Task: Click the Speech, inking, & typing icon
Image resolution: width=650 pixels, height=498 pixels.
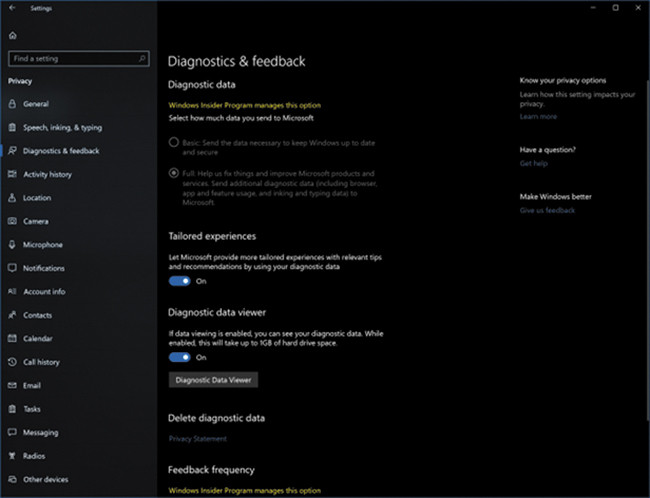Action: [12, 127]
